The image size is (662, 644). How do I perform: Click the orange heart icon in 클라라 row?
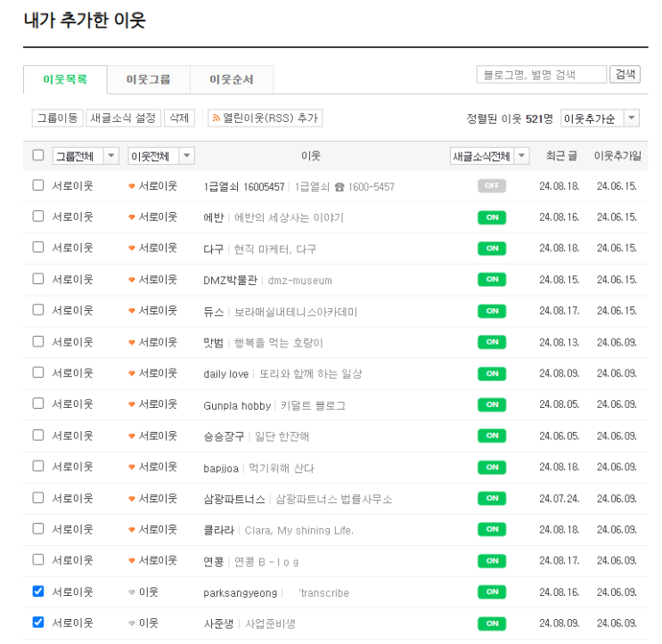click(x=132, y=530)
